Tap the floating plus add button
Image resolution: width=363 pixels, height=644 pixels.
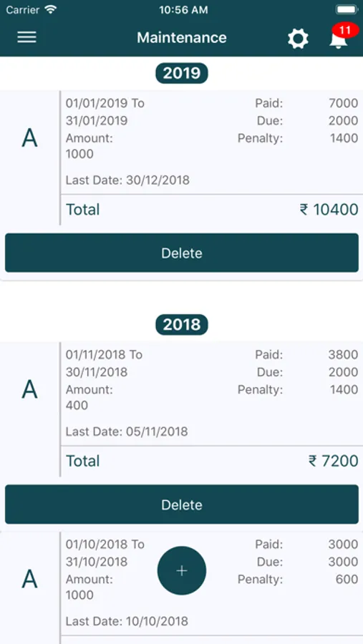[182, 570]
